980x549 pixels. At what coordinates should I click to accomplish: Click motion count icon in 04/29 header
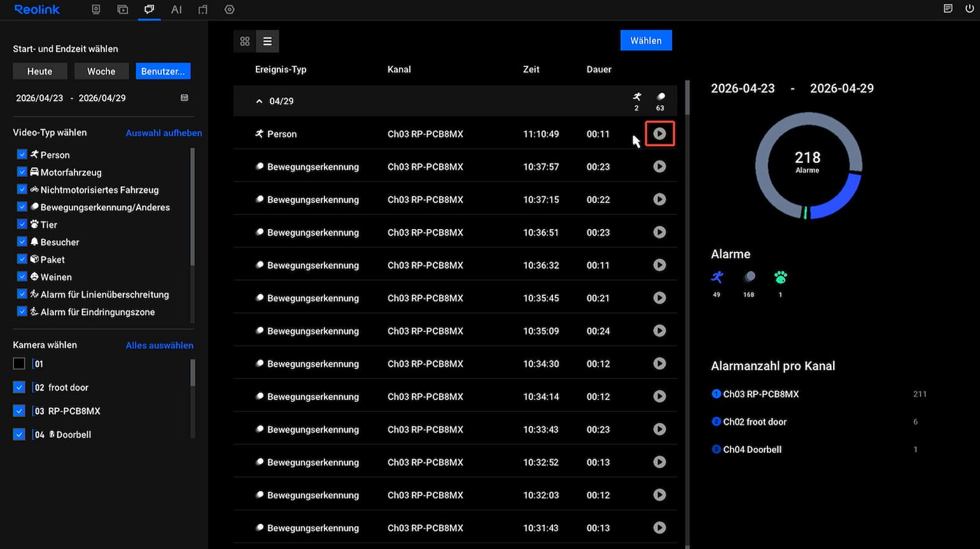661,97
